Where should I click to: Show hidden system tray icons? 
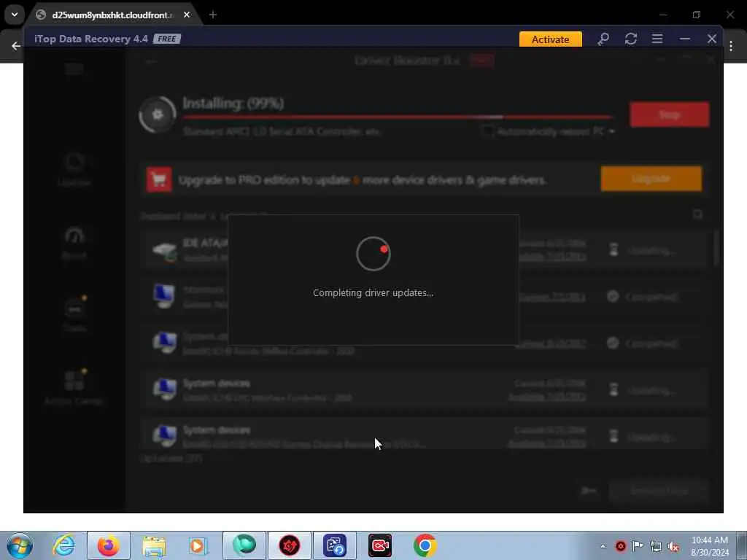coord(603,546)
